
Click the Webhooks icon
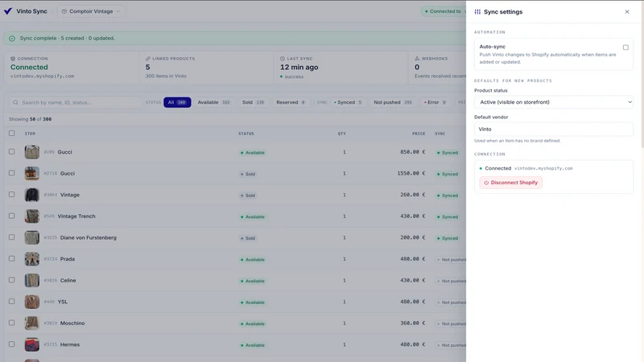(x=417, y=59)
